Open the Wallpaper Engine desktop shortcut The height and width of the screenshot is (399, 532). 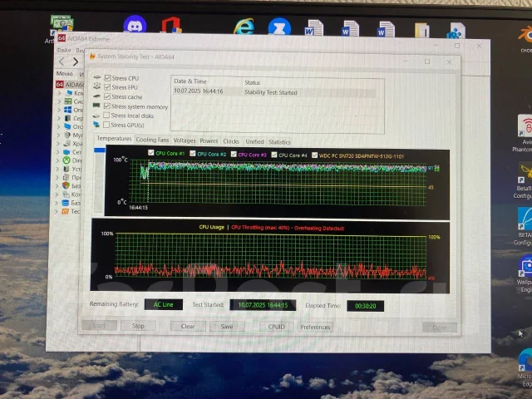coord(525,266)
